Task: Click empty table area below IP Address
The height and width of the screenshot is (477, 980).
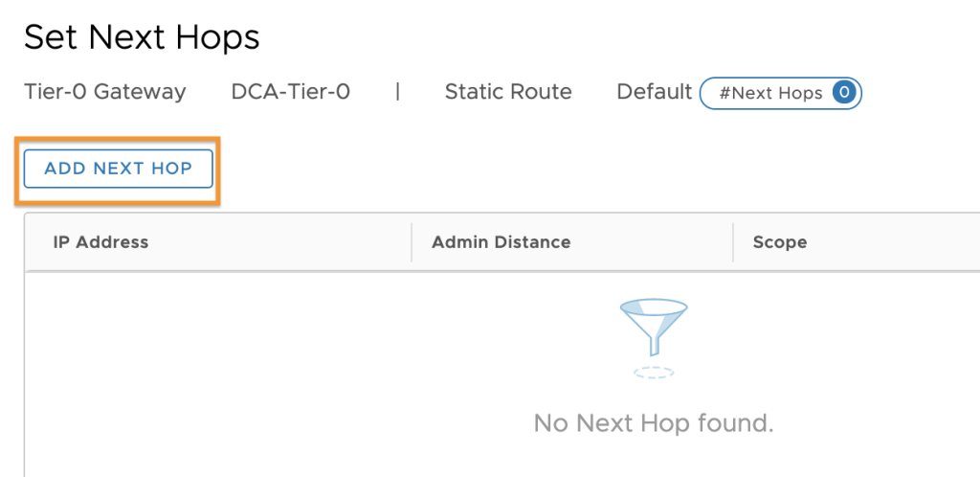Action: click(x=219, y=374)
